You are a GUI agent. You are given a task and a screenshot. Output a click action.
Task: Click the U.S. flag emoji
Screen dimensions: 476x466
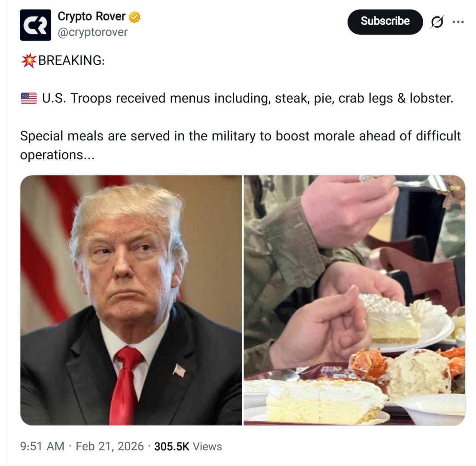tap(29, 98)
